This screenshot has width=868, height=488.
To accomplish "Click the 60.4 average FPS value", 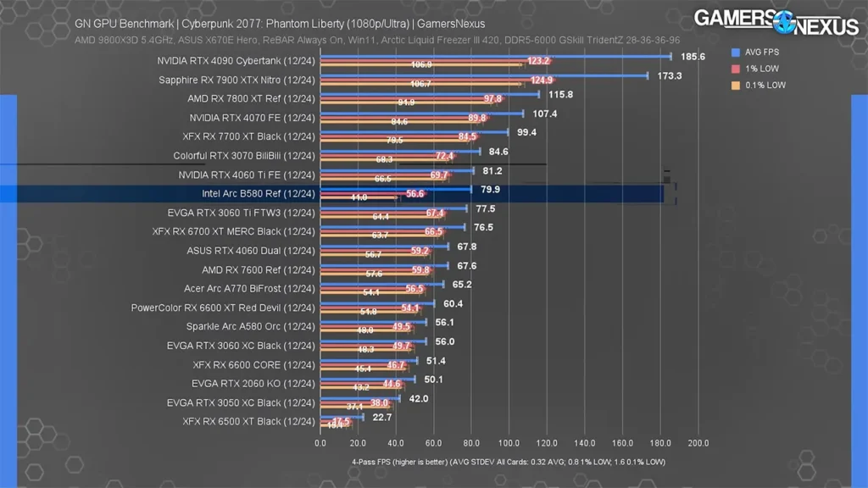I will click(453, 304).
